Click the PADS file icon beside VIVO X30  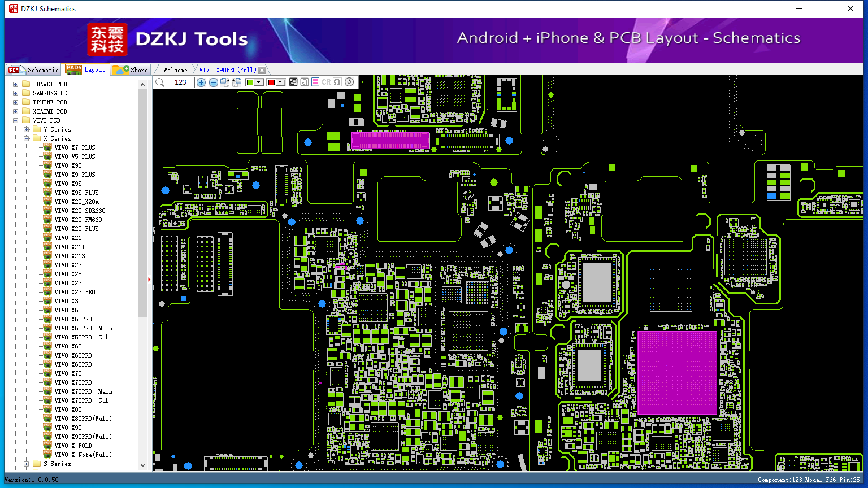(x=47, y=301)
